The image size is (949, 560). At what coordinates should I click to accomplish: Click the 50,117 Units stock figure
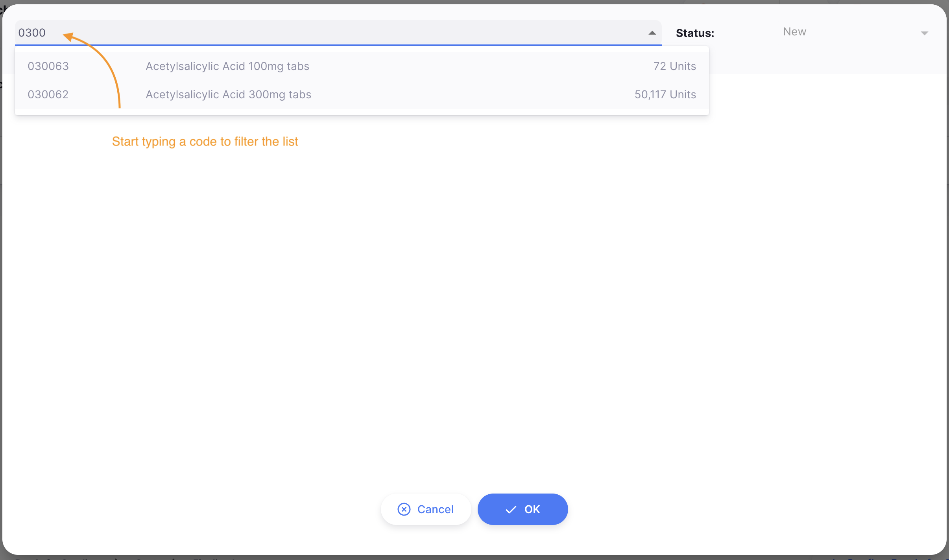(x=665, y=94)
